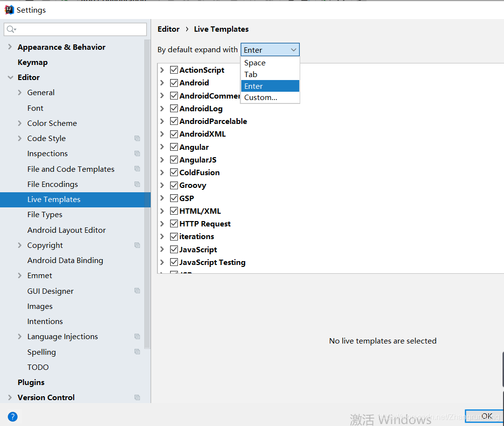504x426 pixels.
Task: Click the help question mark icon
Action: tap(13, 417)
